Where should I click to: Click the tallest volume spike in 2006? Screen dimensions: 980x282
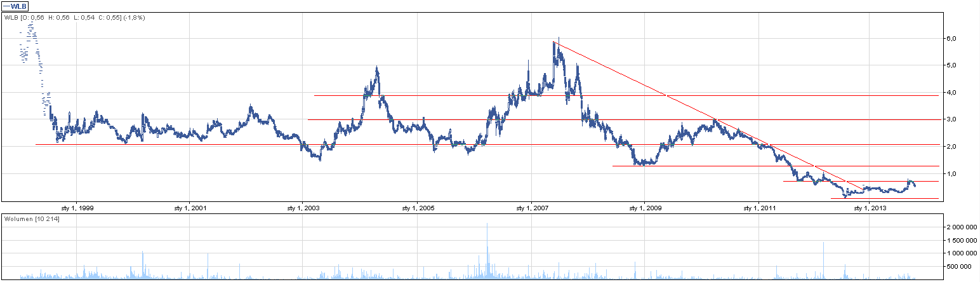487,250
